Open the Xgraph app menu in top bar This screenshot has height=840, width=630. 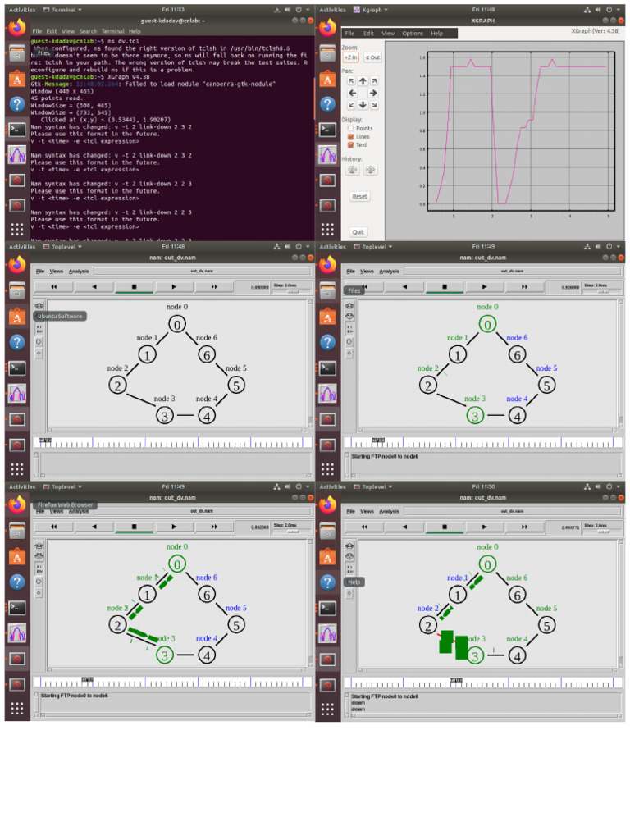(371, 10)
